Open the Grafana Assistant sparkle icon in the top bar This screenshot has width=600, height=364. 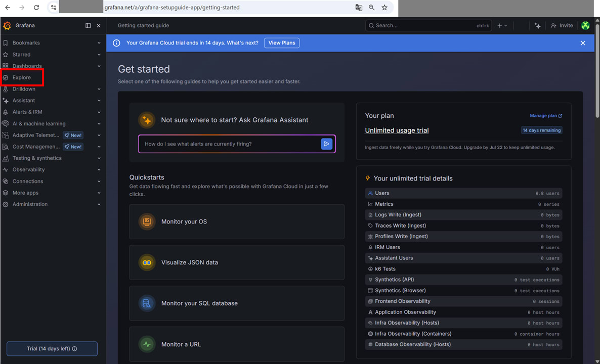point(538,26)
